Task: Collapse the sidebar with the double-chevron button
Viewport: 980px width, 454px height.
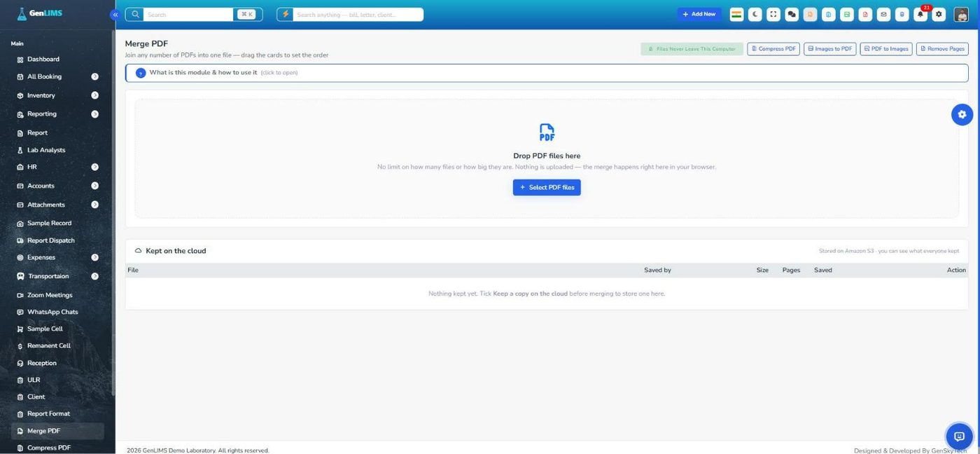Action: point(115,14)
